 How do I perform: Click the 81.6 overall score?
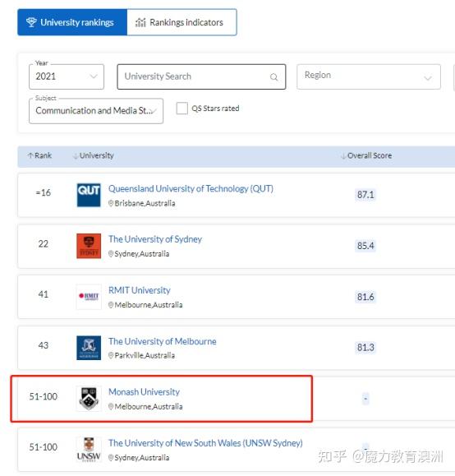pyautogui.click(x=365, y=297)
